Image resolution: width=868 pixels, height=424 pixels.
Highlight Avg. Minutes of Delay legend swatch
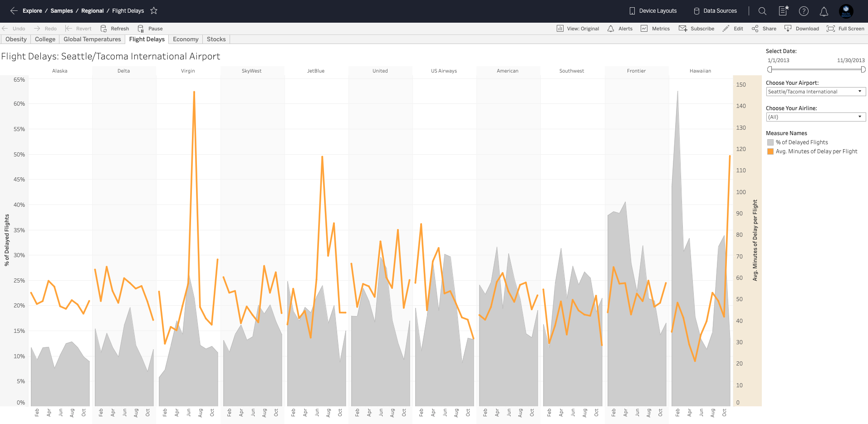[770, 151]
